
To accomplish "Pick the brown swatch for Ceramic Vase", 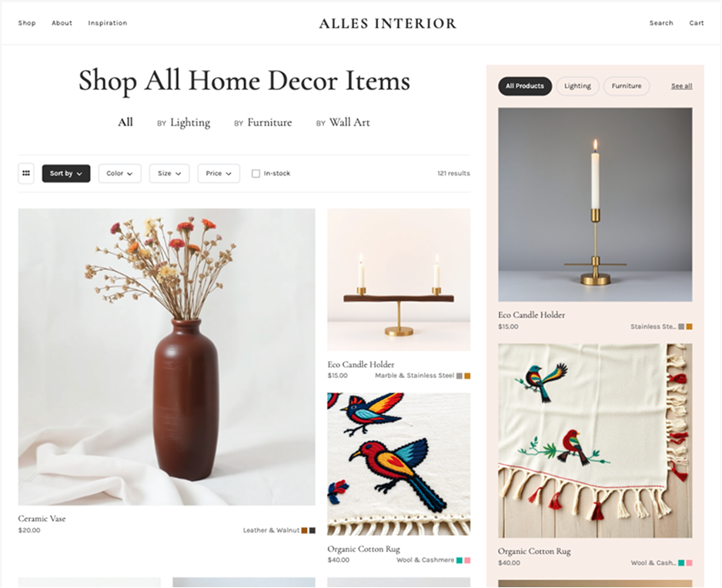I will [304, 530].
